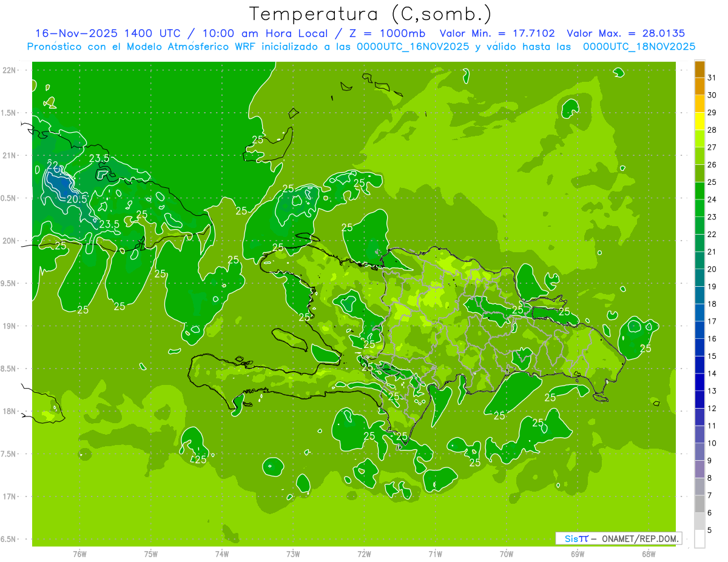This screenshot has width=728, height=562.
Task: Click the '9.5N' latitude tick label
Action: 8,283
